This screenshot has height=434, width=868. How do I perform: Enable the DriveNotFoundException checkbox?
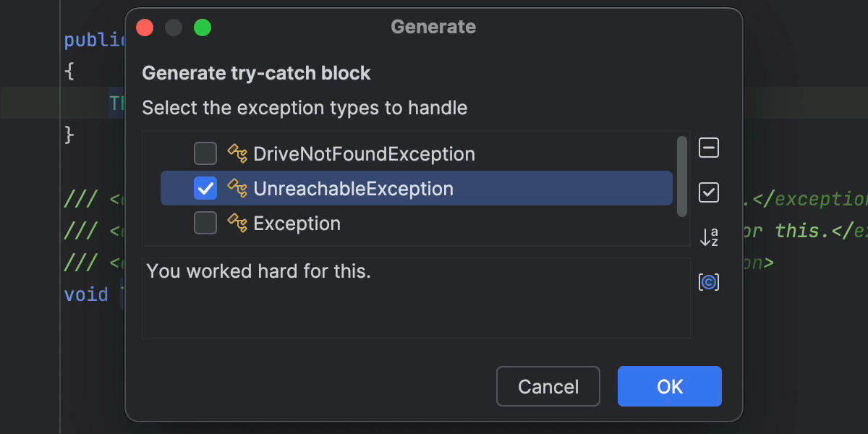[x=205, y=153]
